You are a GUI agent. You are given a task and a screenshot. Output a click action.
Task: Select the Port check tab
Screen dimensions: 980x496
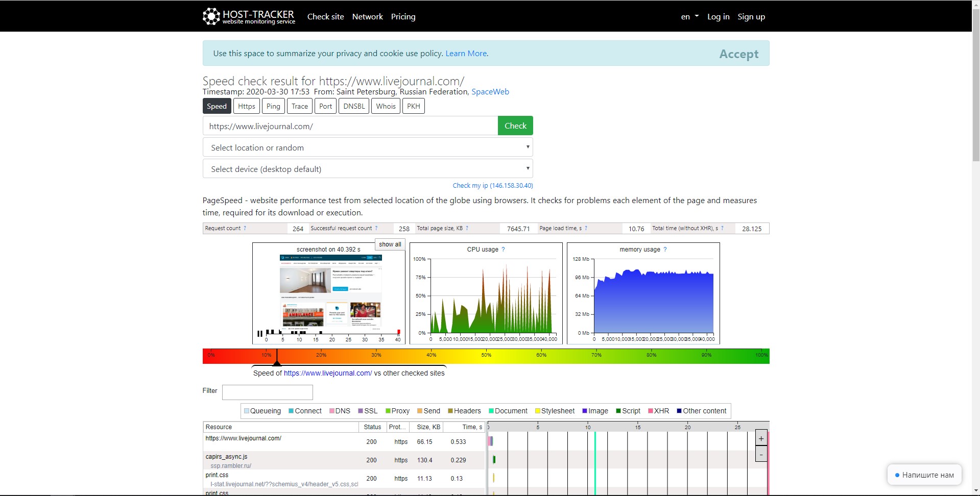coord(326,106)
